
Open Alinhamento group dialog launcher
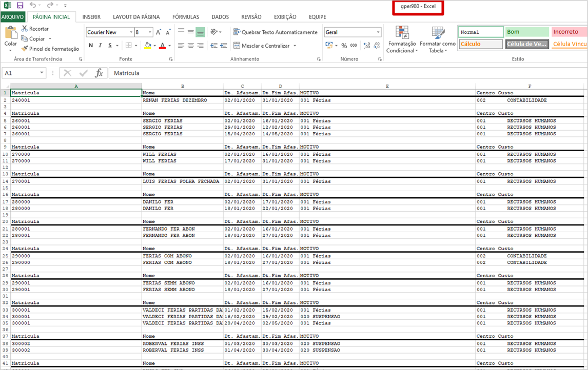click(319, 59)
